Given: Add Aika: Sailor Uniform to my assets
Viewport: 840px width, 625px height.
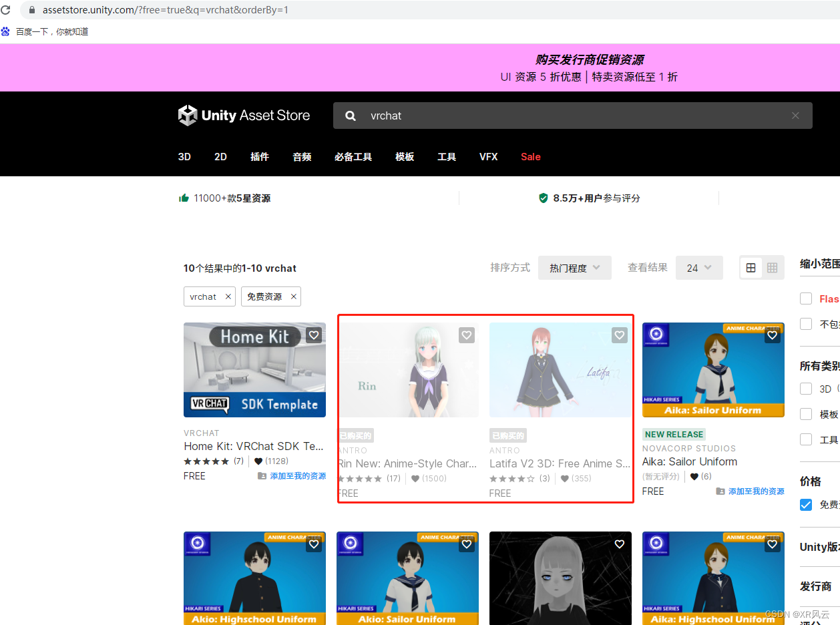Looking at the screenshot, I should click(750, 491).
